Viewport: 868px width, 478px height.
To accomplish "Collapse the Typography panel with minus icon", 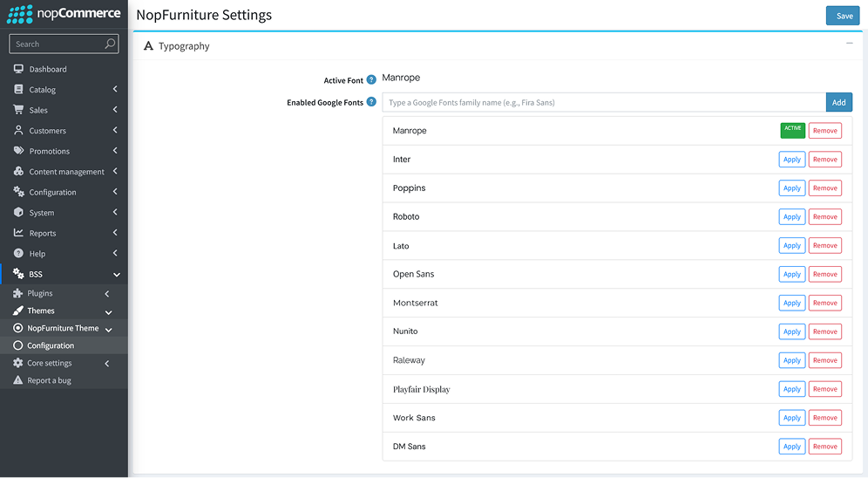I will coord(849,44).
